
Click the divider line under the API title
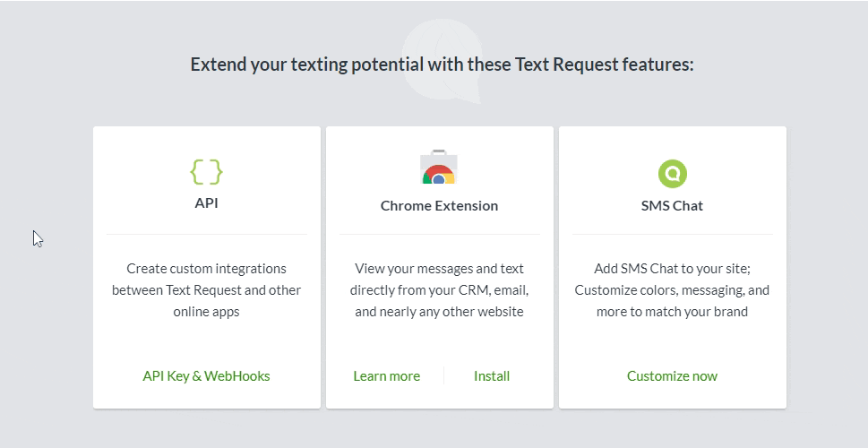pyautogui.click(x=206, y=235)
